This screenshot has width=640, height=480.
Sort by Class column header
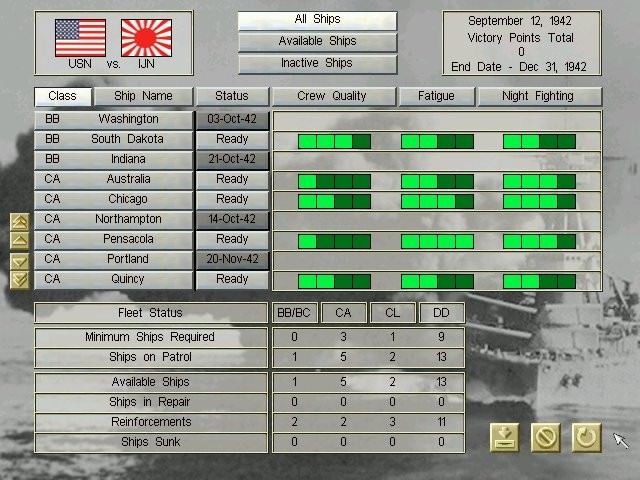pyautogui.click(x=63, y=96)
